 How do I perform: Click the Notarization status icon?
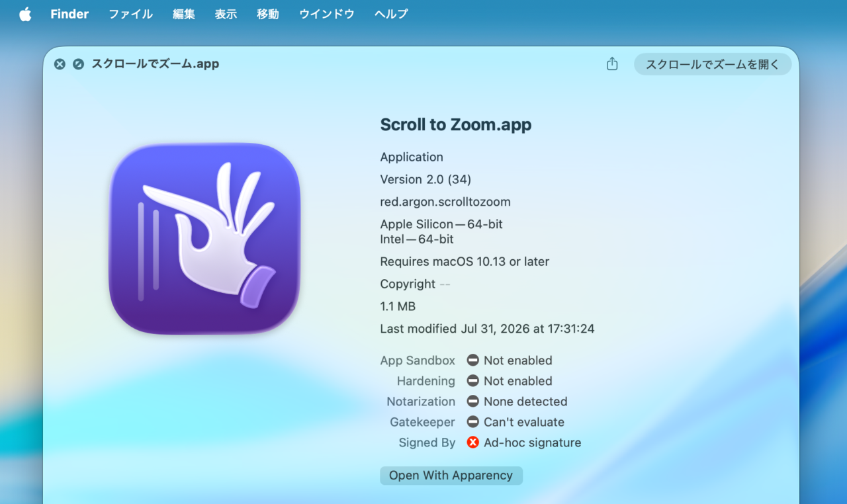pyautogui.click(x=472, y=401)
